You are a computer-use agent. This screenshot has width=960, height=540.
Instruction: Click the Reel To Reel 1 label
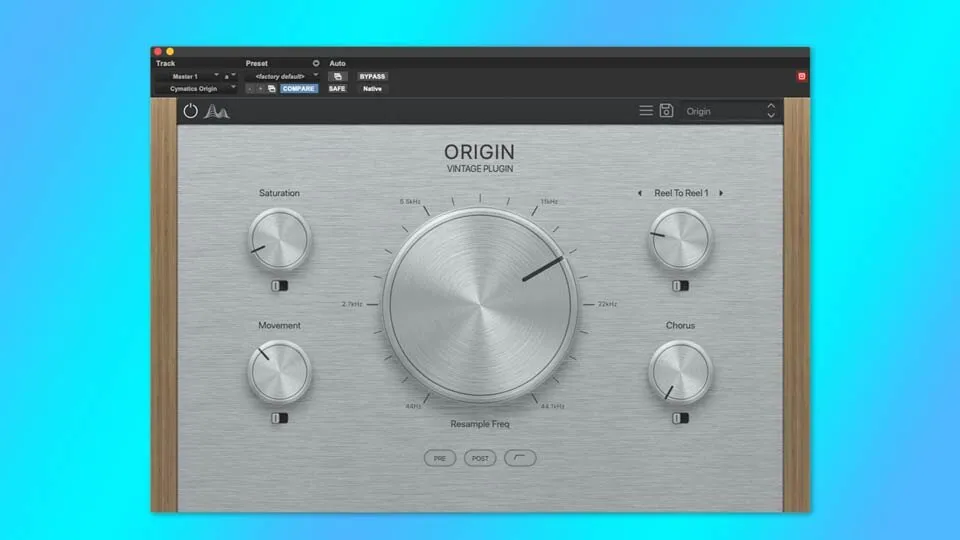[x=681, y=193]
